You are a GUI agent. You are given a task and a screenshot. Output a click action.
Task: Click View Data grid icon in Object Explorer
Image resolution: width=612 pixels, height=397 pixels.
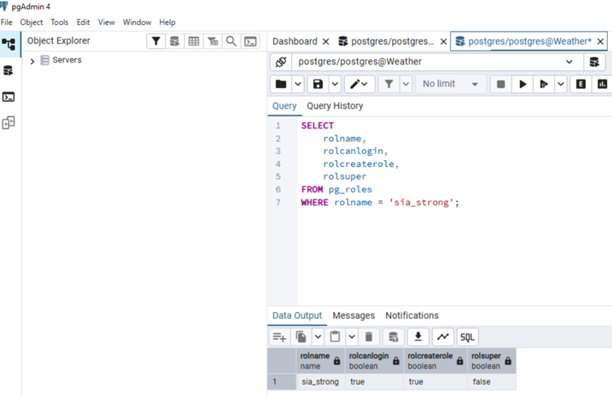[x=194, y=41]
